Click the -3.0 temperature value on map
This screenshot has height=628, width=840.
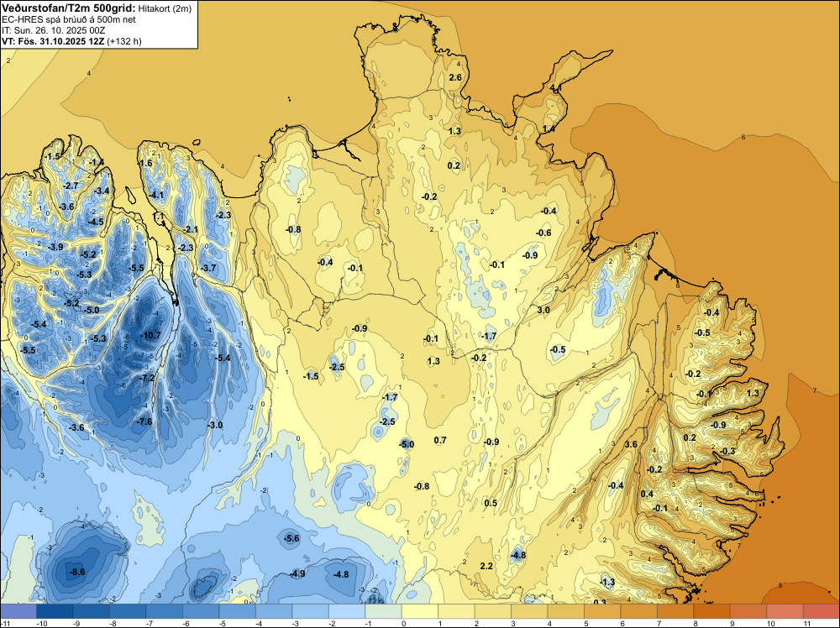click(215, 425)
